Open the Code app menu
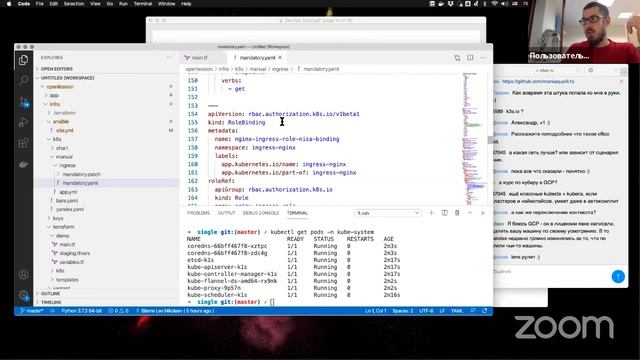640x360 pixels. coord(24,4)
